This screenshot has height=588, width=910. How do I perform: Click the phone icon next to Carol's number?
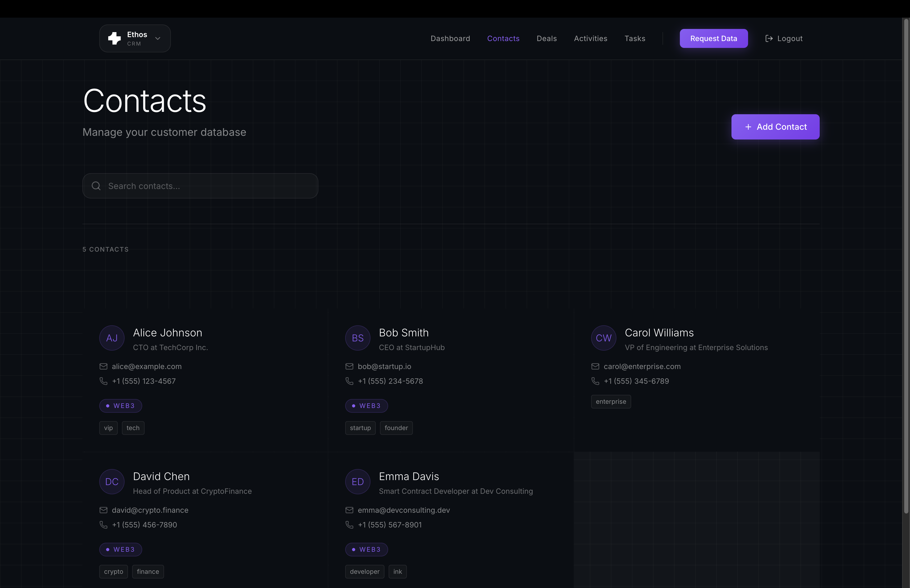(595, 381)
